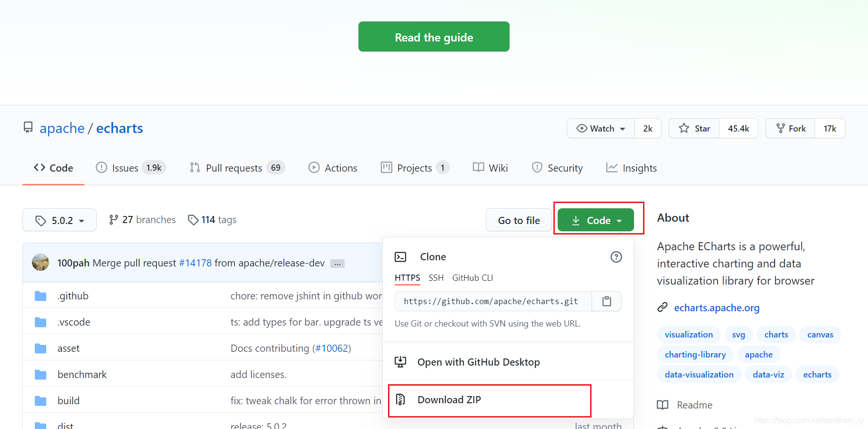Open the echarts.apache.org website link
This screenshot has height=429, width=868.
(x=716, y=308)
